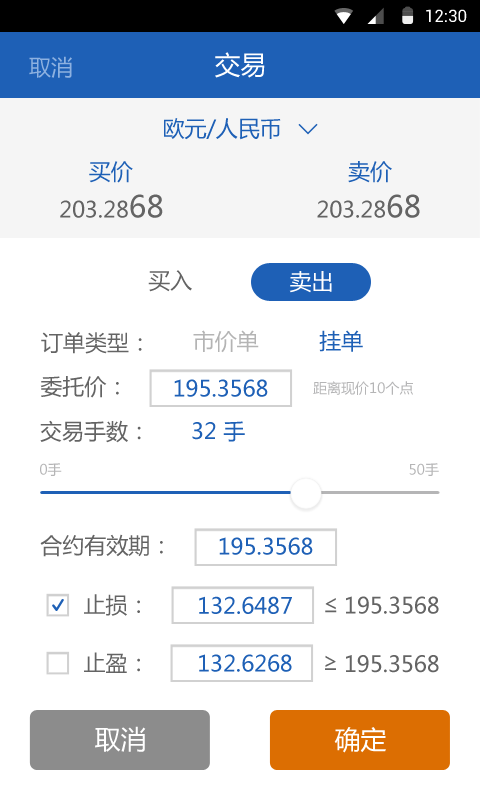Confirm with the orange 确定 button
Viewport: 480px width, 800px height.
click(x=360, y=740)
